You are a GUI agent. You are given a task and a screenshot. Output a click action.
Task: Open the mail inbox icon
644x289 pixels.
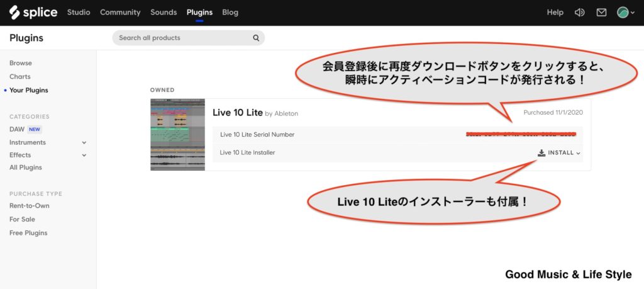click(601, 13)
